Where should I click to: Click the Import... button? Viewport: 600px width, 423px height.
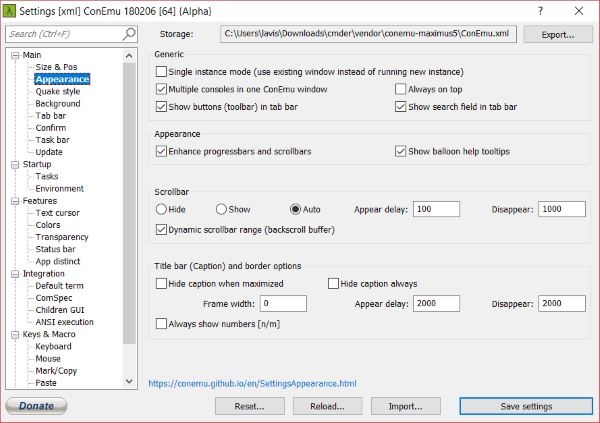pyautogui.click(x=406, y=406)
